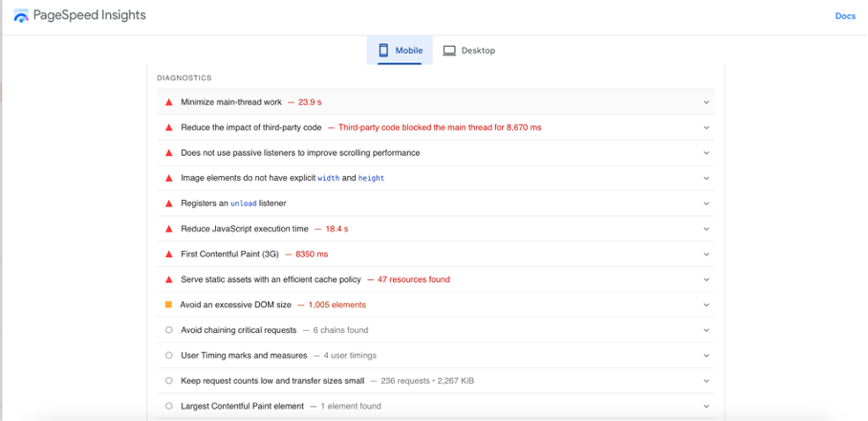The width and height of the screenshot is (868, 421).
Task: Expand First Contentful Paint (3G) chevron
Action: pyautogui.click(x=706, y=255)
